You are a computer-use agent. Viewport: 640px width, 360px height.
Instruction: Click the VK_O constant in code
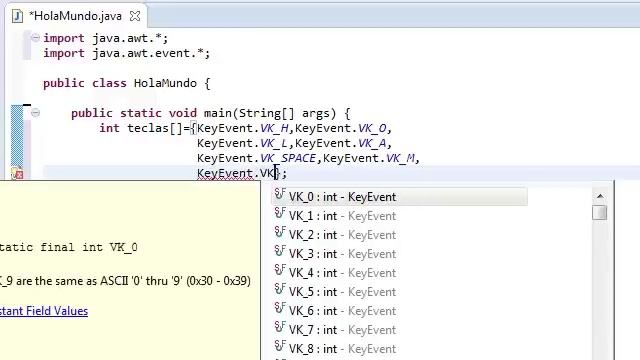pyautogui.click(x=372, y=129)
